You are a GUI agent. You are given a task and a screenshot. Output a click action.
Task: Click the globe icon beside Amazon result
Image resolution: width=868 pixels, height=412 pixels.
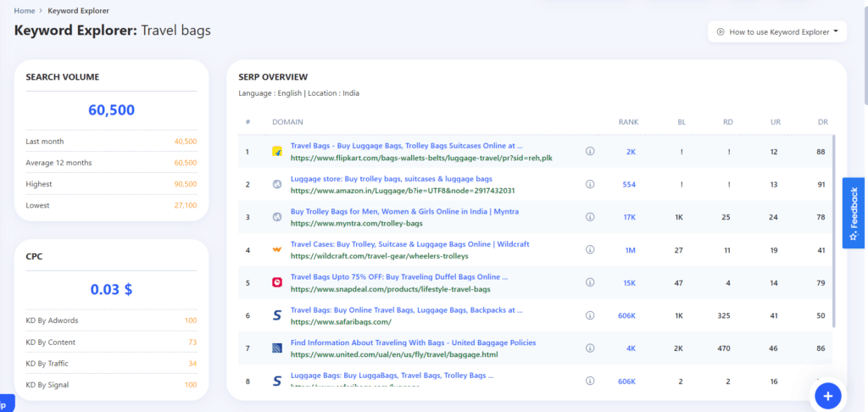pyautogui.click(x=276, y=184)
